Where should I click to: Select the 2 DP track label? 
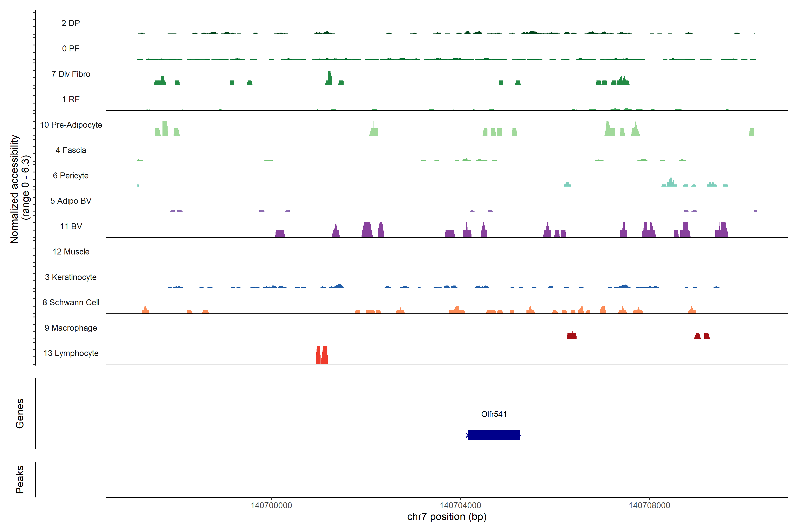(70, 23)
